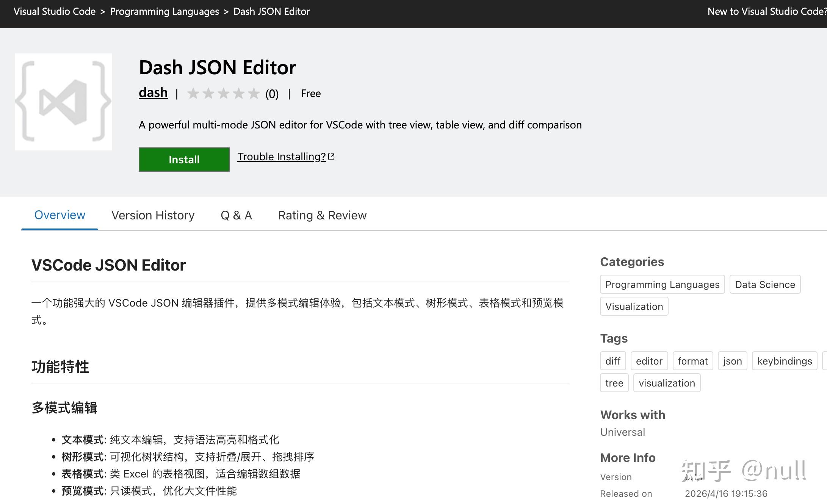Click the format tag
Screen dimensions: 827x504
tap(693, 361)
